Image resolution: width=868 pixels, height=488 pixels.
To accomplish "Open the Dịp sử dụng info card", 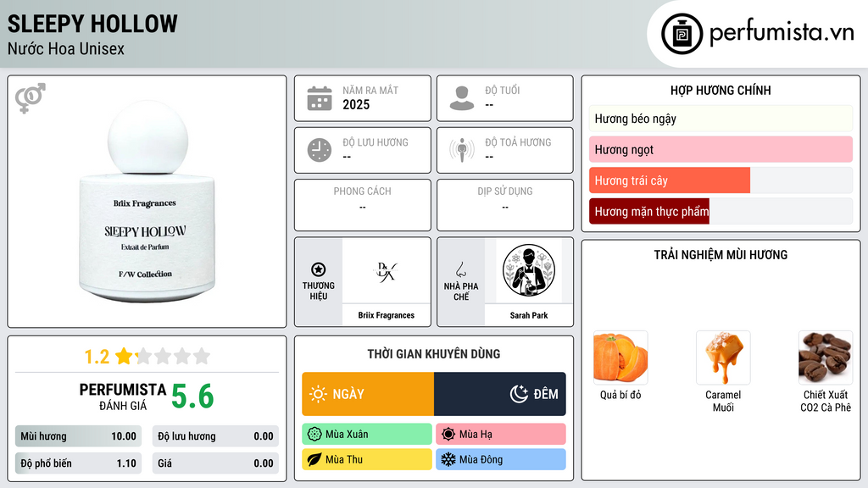I will point(505,205).
